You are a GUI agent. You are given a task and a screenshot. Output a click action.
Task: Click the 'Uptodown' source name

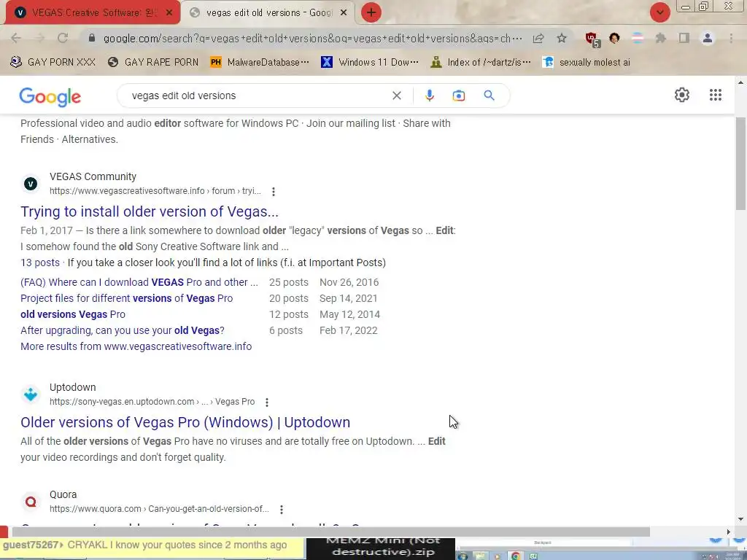pyautogui.click(x=72, y=387)
